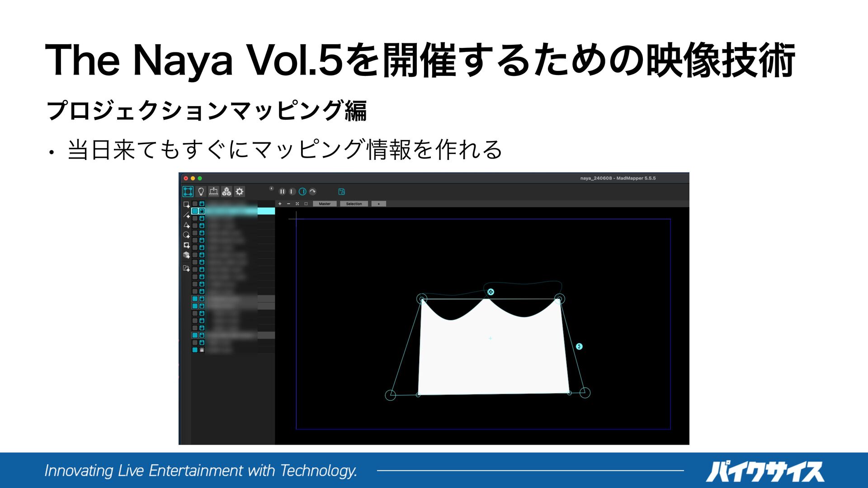
Task: Switch to the Selection view tab
Action: (354, 204)
